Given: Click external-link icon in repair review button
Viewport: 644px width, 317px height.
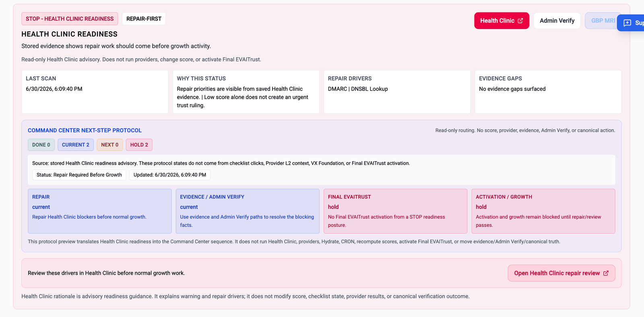Looking at the screenshot, I should (x=606, y=273).
